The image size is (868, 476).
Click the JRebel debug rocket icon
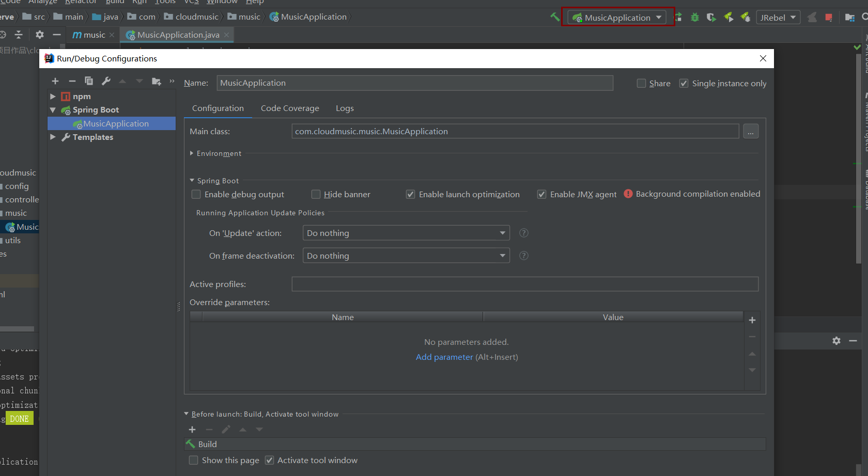click(x=746, y=18)
